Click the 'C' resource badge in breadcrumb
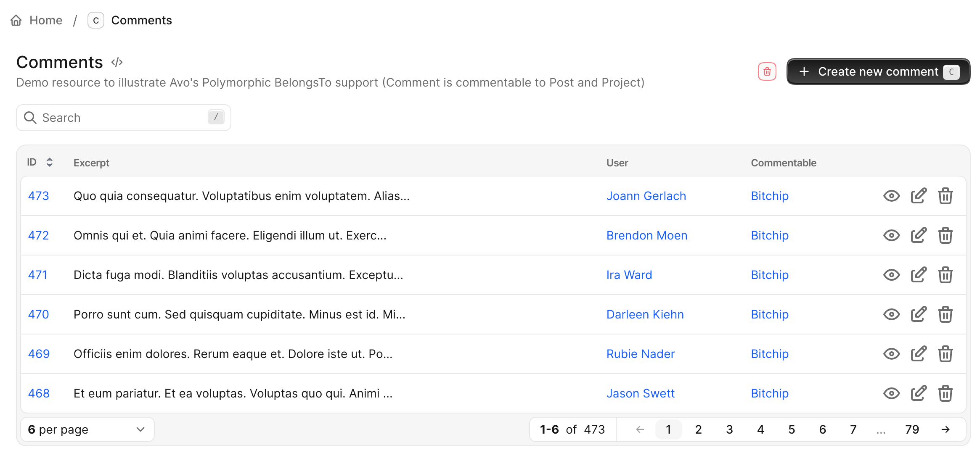Image resolution: width=980 pixels, height=458 pixels. pos(96,20)
